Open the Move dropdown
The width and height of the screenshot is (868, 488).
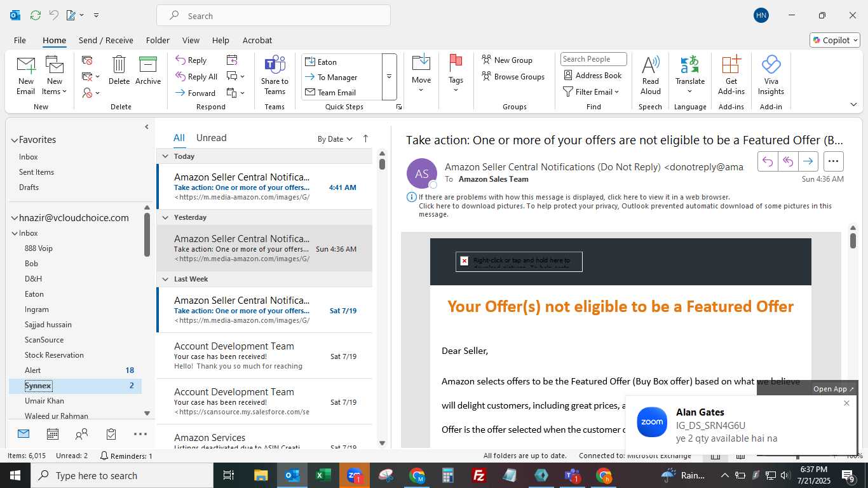[x=421, y=74]
